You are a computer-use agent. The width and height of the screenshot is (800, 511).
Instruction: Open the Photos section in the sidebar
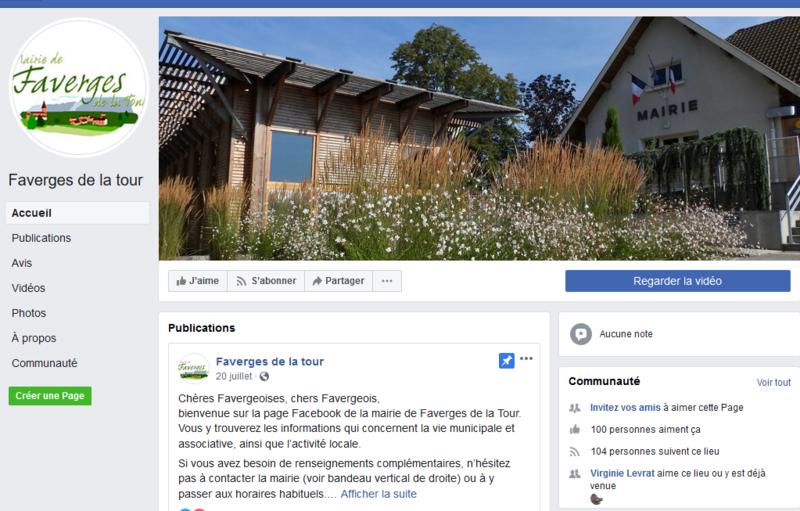(29, 313)
